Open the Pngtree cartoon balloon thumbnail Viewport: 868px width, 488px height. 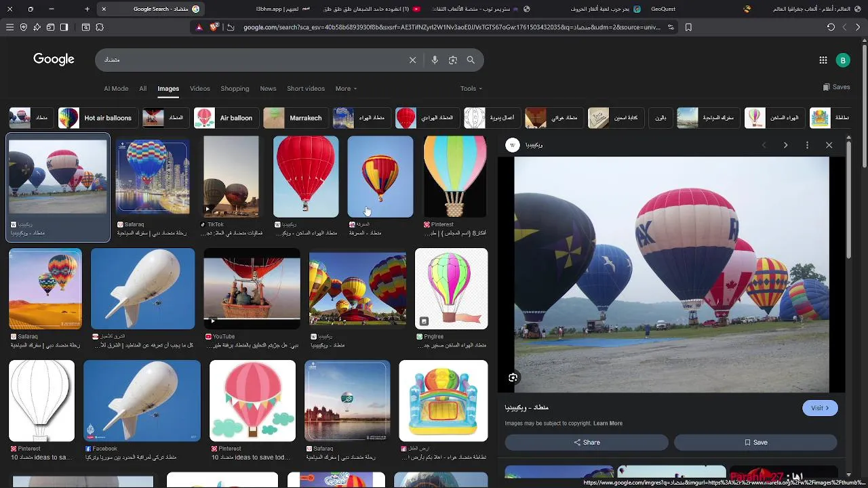pyautogui.click(x=451, y=289)
